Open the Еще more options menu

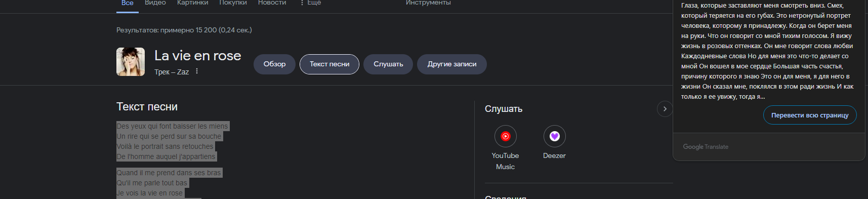(x=310, y=3)
